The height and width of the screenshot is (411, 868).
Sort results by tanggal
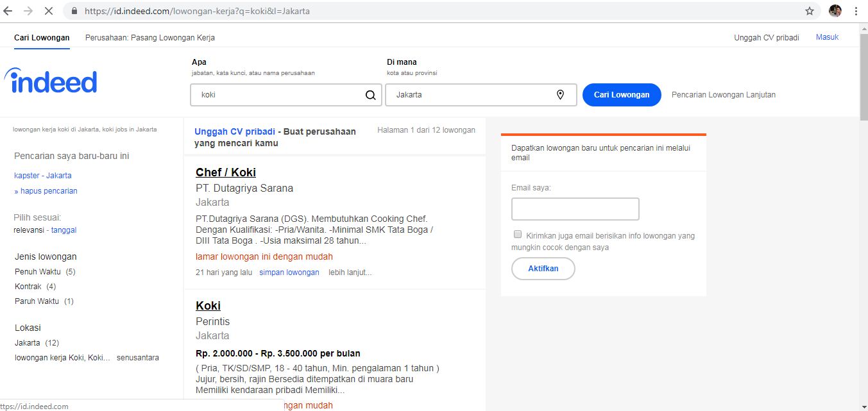(x=64, y=230)
